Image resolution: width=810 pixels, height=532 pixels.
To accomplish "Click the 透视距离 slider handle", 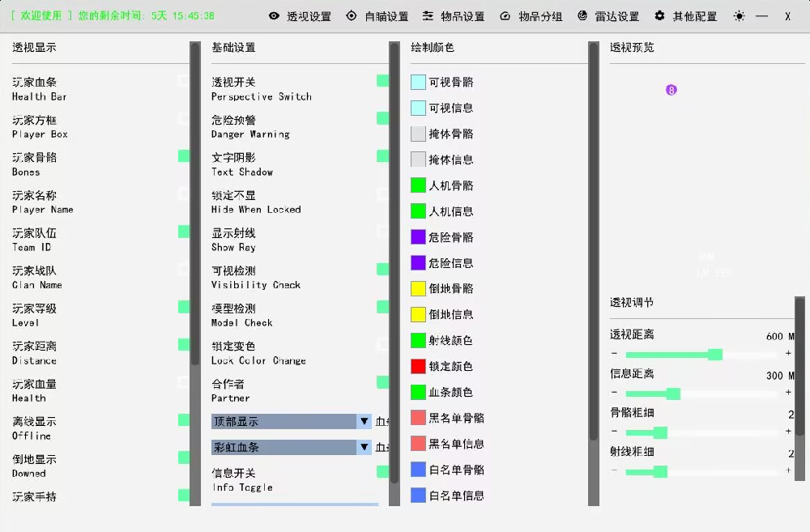I will 715,355.
